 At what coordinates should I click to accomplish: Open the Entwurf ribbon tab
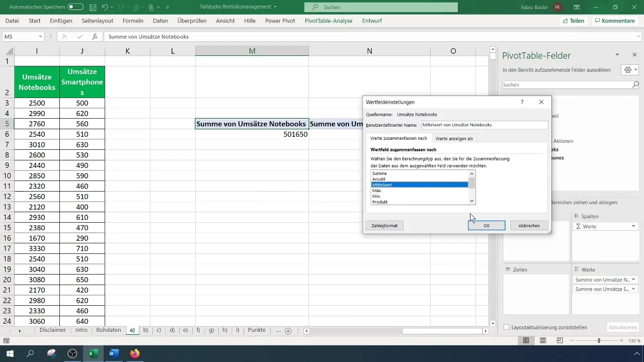372,21
